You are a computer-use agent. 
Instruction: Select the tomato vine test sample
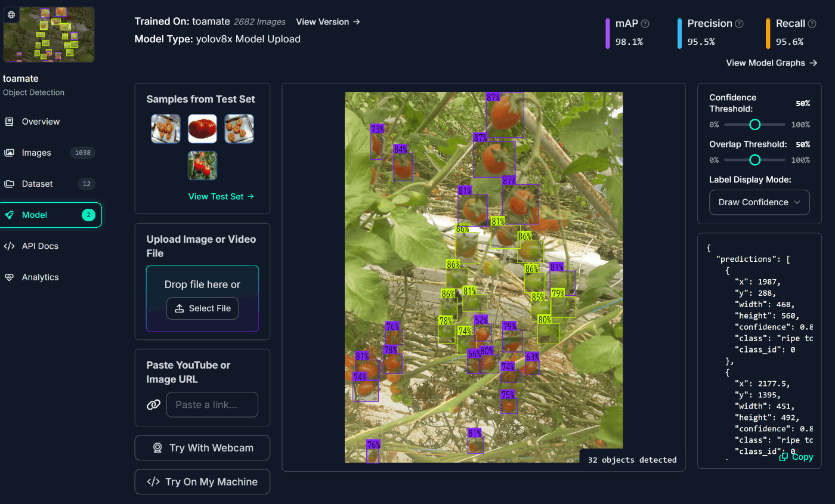[202, 165]
